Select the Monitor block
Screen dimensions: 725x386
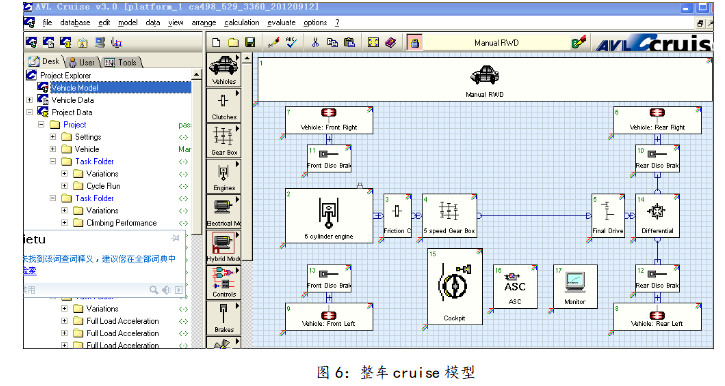pos(575,287)
